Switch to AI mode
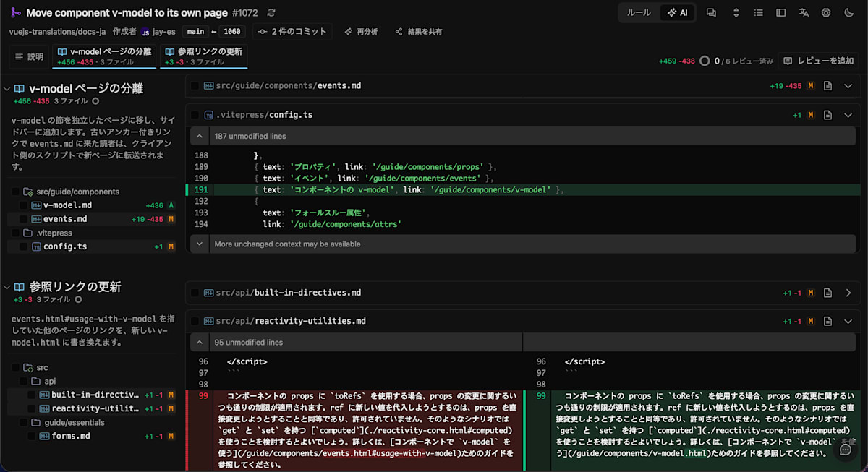The image size is (868, 472). click(678, 13)
